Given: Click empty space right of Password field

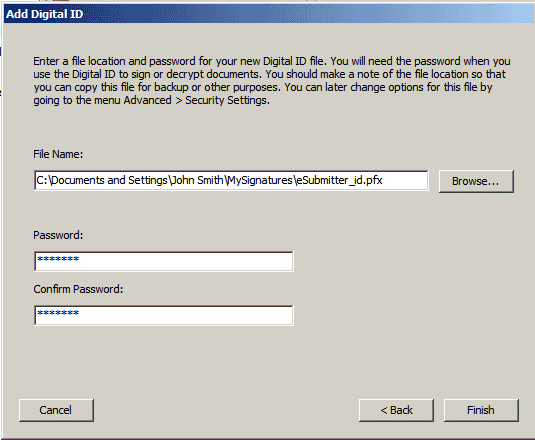Looking at the screenshot, I should (x=409, y=261).
